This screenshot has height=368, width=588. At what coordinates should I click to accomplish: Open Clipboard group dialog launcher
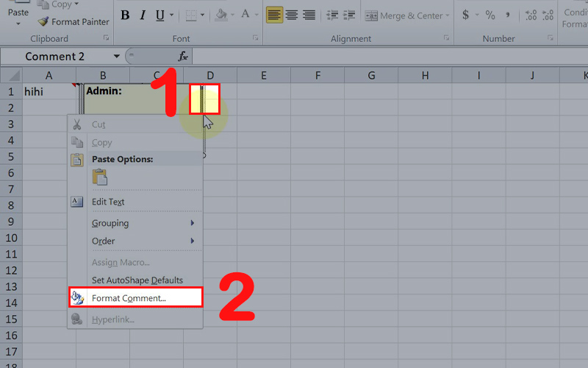coord(106,38)
